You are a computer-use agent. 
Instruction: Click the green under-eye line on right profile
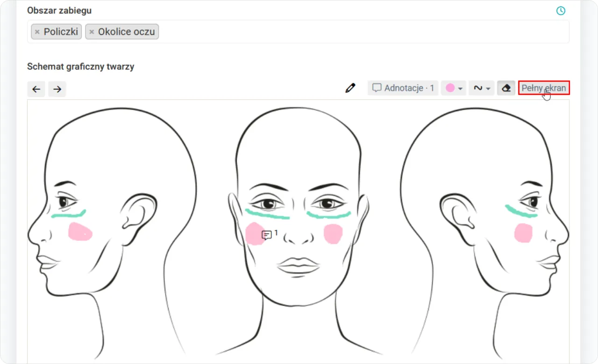point(520,211)
